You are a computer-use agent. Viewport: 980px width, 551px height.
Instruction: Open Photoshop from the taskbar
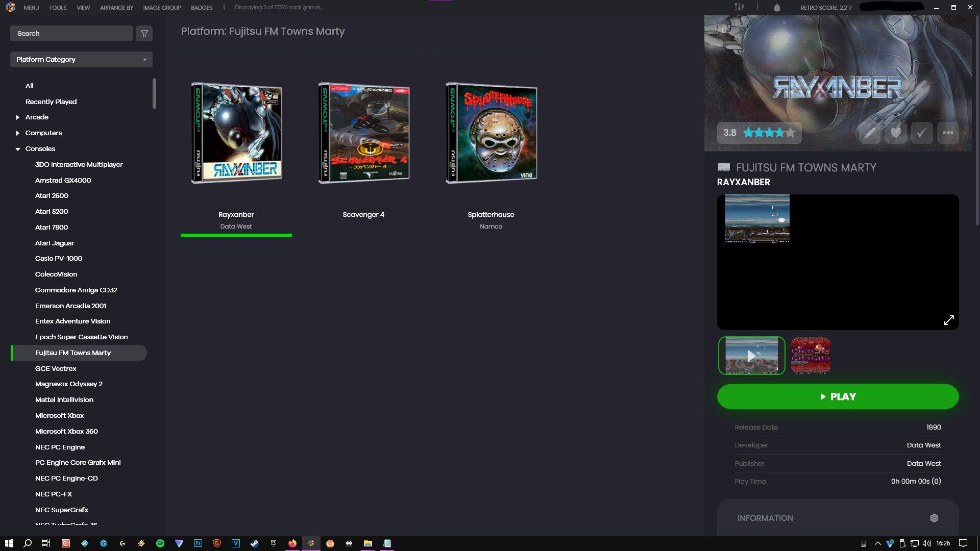[198, 543]
